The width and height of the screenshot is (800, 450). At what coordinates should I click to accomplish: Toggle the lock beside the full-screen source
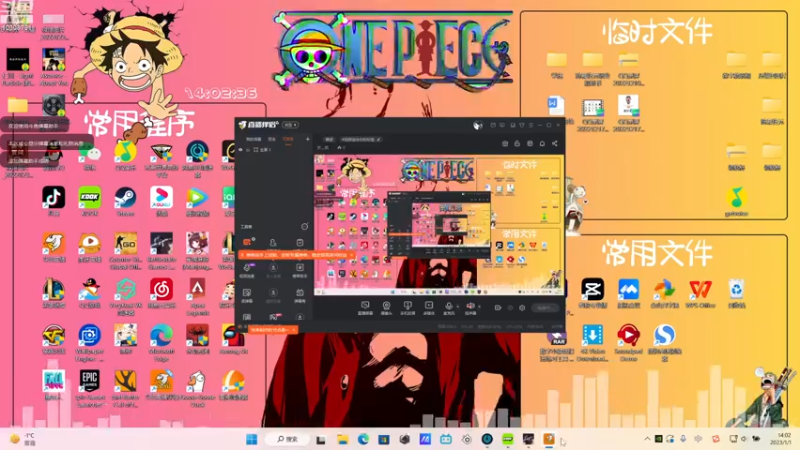click(248, 149)
